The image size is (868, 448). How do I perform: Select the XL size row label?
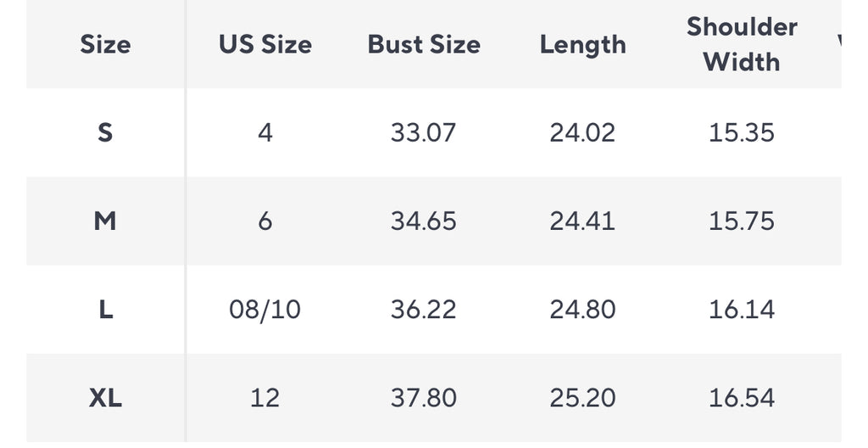(105, 397)
